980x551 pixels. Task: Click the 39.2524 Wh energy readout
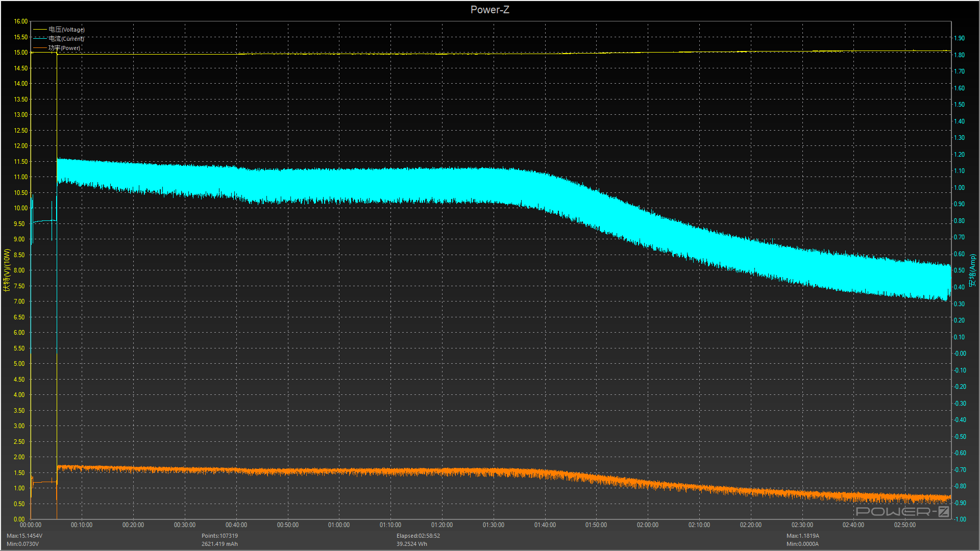411,544
